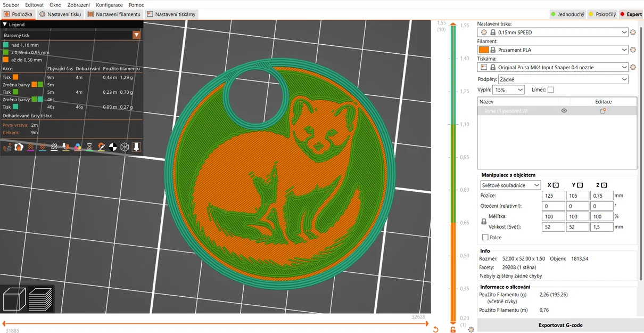Open the Editovat menu
Screen dimensions: 644x333
(x=35, y=5)
